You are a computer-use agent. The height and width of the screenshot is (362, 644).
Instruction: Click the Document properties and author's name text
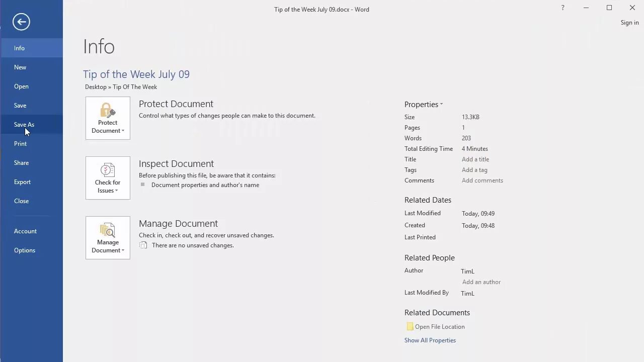(x=205, y=185)
